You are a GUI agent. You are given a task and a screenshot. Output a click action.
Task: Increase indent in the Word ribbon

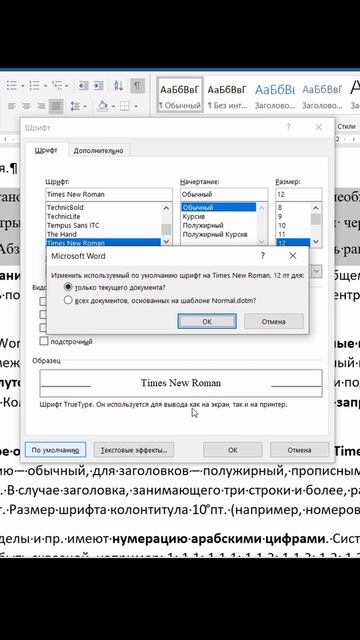tap(98, 86)
